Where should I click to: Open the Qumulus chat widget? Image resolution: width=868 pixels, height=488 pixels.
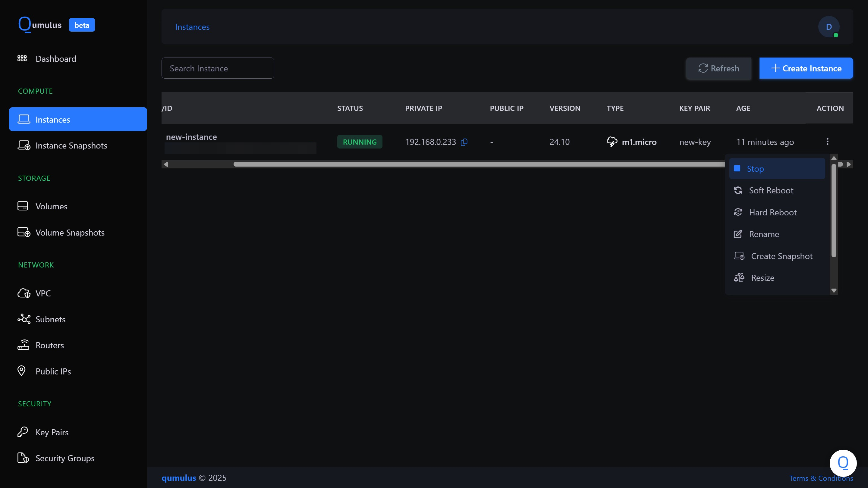click(843, 463)
